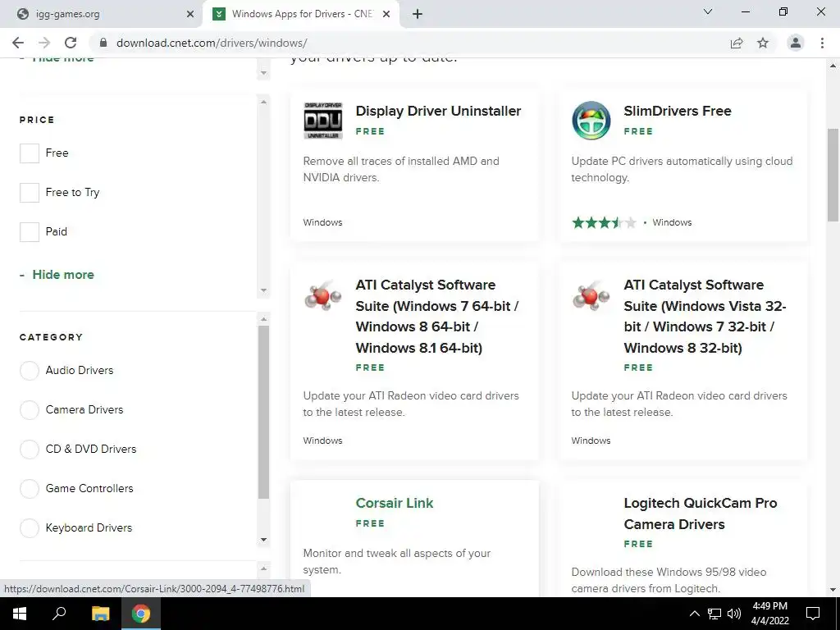This screenshot has height=630, width=840.
Task: Open File Explorer from taskbar
Action: [x=100, y=614]
